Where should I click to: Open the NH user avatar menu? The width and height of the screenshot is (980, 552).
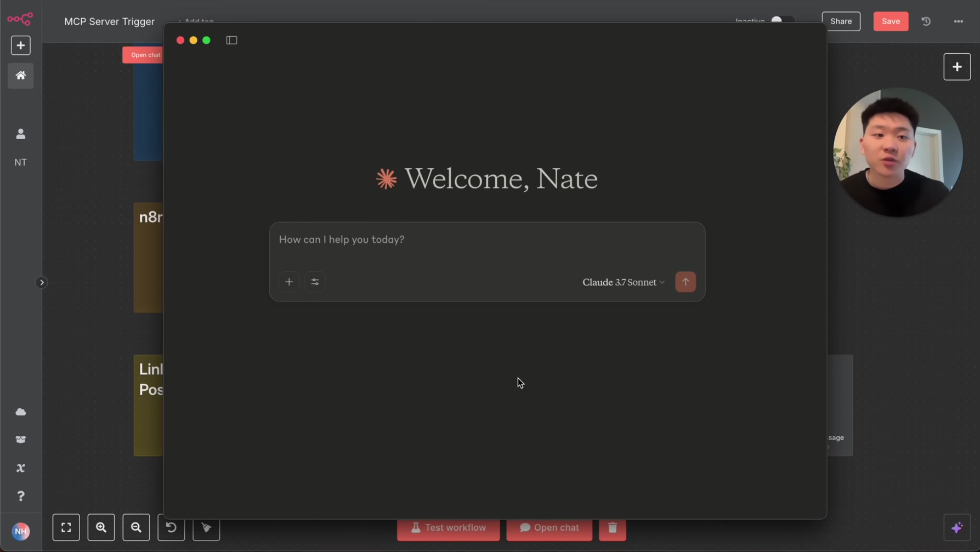tap(21, 531)
